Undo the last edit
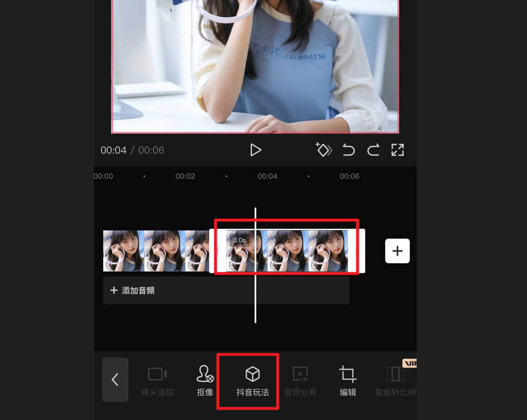 click(x=348, y=150)
